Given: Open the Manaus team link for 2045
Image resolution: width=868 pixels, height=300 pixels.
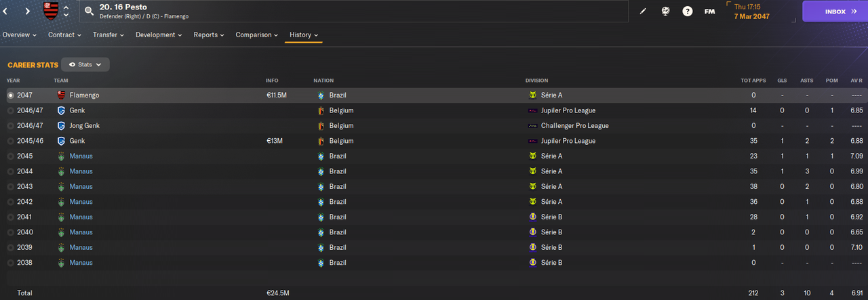Looking at the screenshot, I should pyautogui.click(x=81, y=156).
